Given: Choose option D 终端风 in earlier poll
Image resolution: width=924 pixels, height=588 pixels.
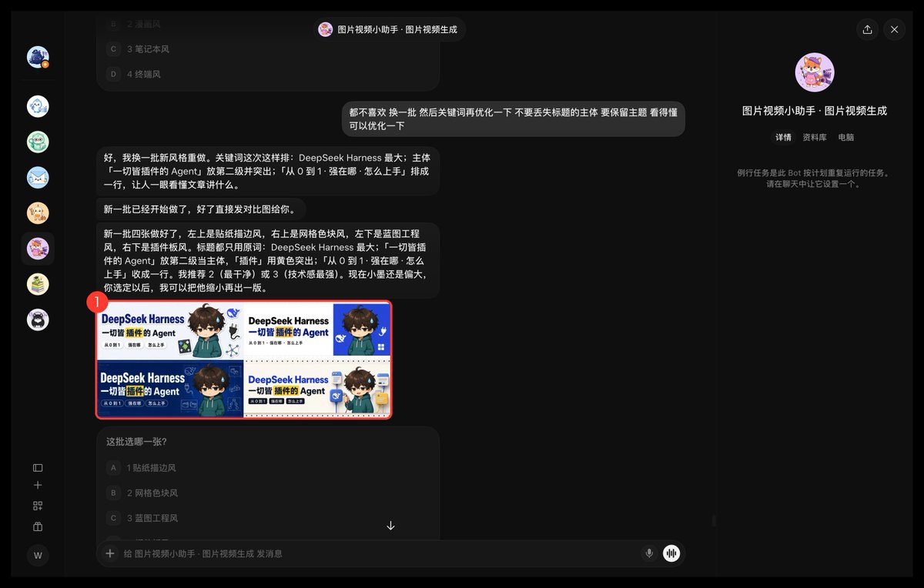Looking at the screenshot, I should [x=268, y=75].
